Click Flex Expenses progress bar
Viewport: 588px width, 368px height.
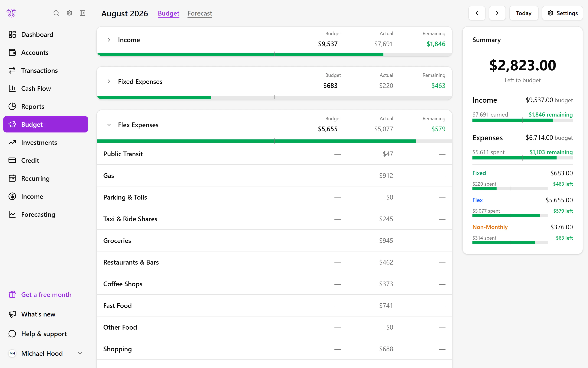pyautogui.click(x=274, y=141)
